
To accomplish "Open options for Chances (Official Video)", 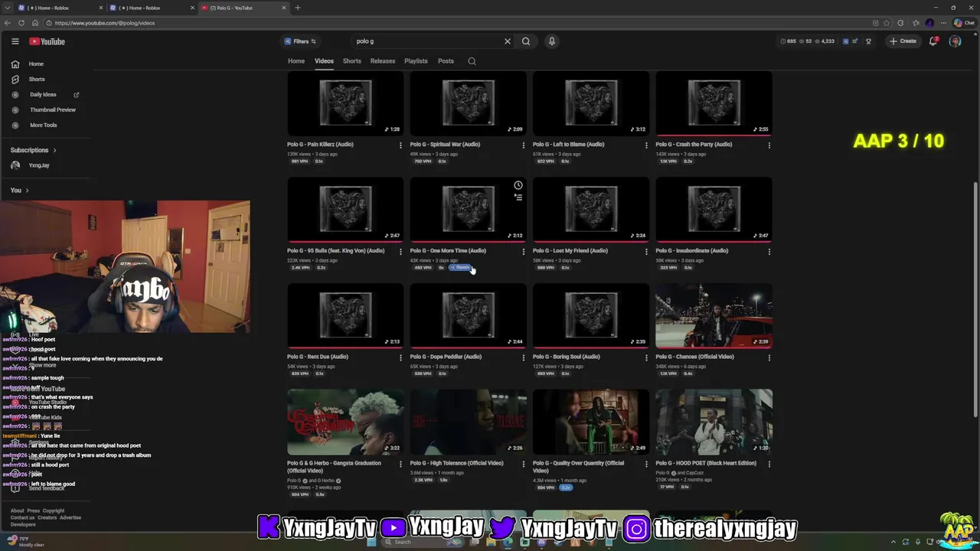I will pyautogui.click(x=769, y=357).
